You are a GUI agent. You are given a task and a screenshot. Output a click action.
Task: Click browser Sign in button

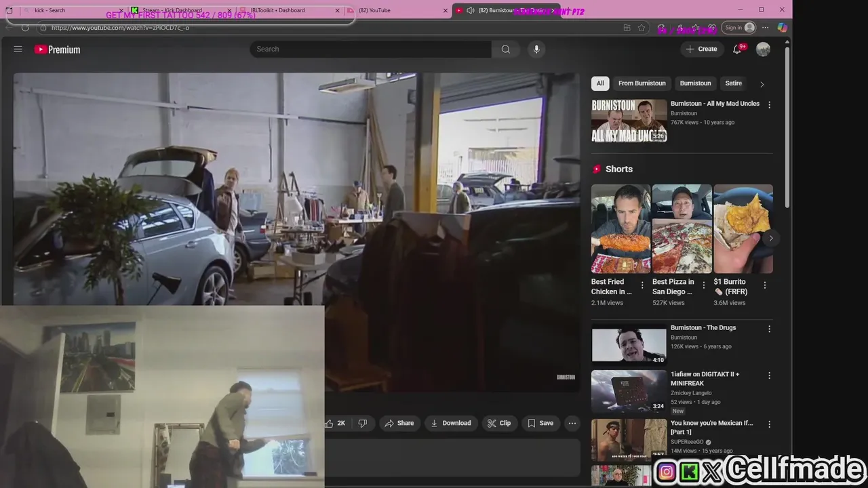point(739,28)
